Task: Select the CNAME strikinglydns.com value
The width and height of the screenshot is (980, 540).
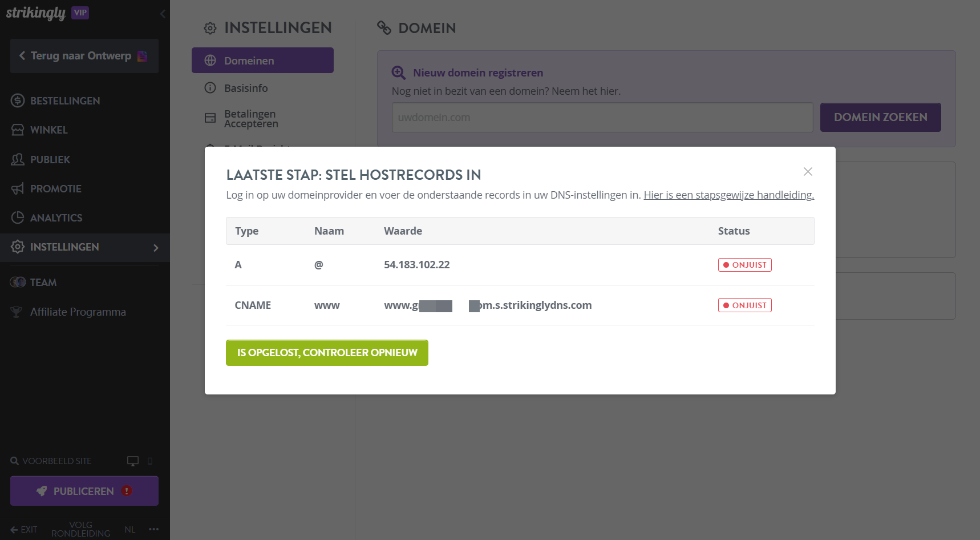Action: click(488, 305)
